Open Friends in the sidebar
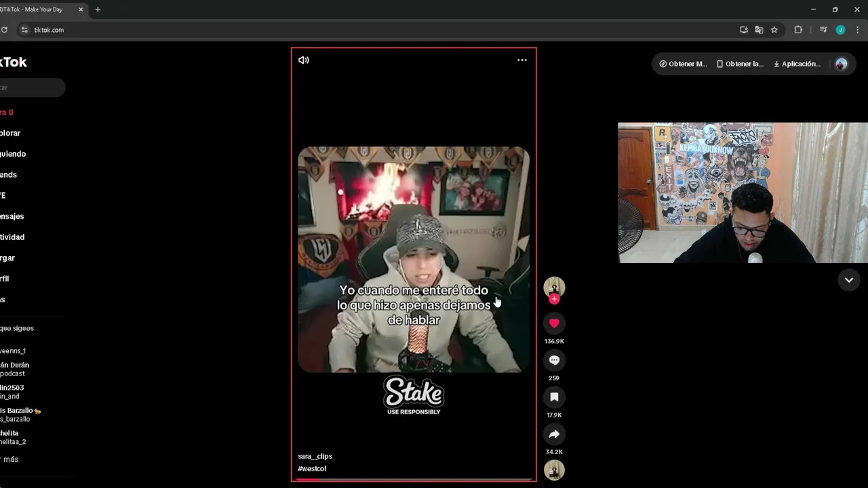The width and height of the screenshot is (868, 488). 8,175
